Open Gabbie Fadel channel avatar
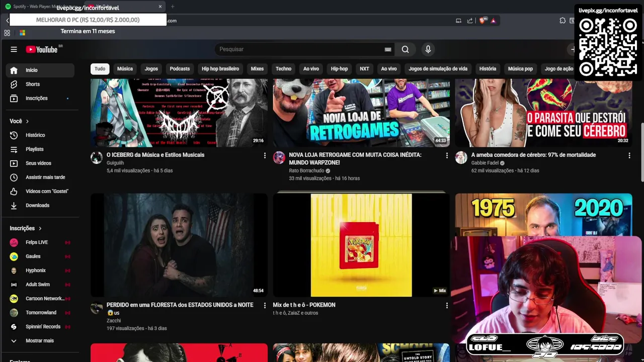The image size is (644, 362). point(461,158)
